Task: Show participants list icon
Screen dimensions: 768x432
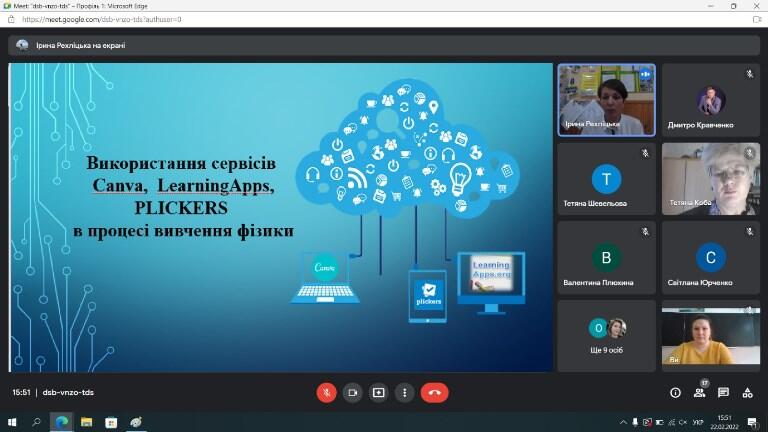Action: (699, 392)
